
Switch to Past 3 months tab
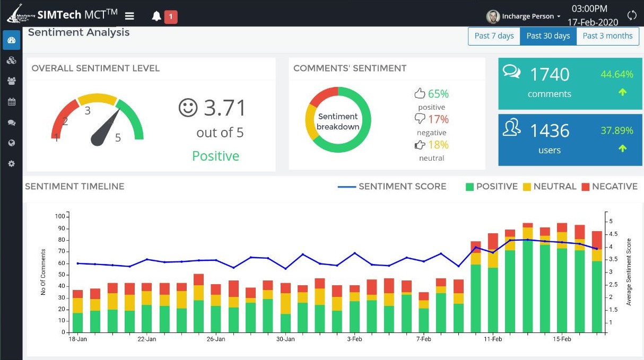tap(607, 36)
